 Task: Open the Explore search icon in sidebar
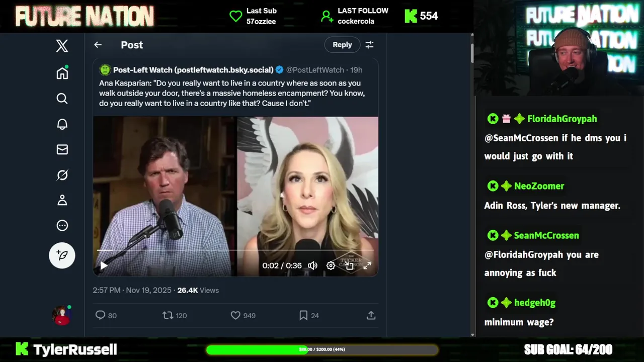pyautogui.click(x=62, y=99)
